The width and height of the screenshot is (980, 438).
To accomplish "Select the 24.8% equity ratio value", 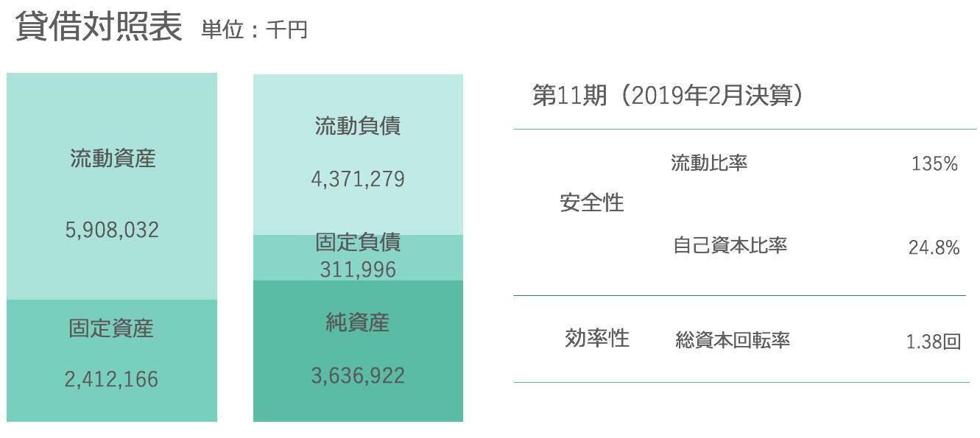I will 934,248.
